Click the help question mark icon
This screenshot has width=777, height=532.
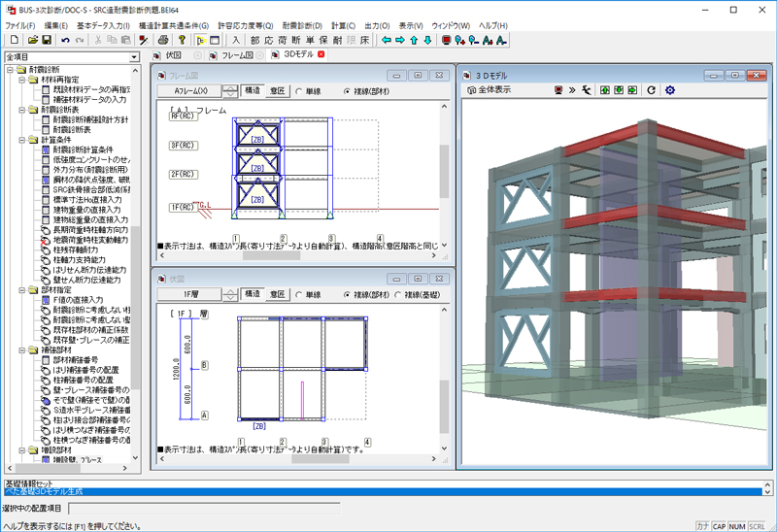[x=182, y=40]
